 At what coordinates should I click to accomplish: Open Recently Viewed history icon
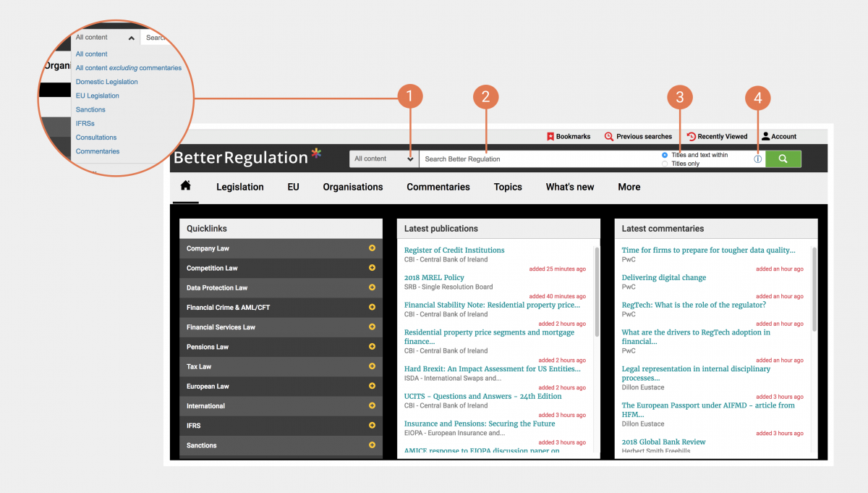(692, 136)
